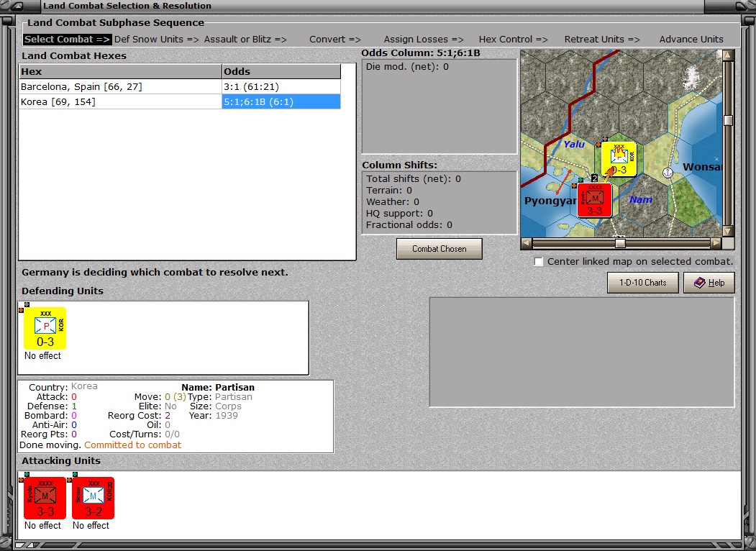Click the red Kyoto counter on the map
This screenshot has height=551, width=756.
[594, 200]
